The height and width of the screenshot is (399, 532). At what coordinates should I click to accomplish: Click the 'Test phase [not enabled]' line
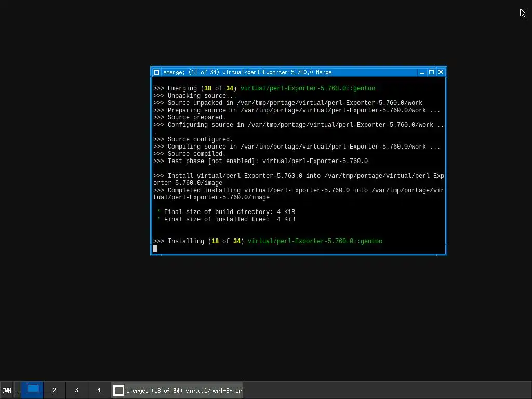(261, 161)
